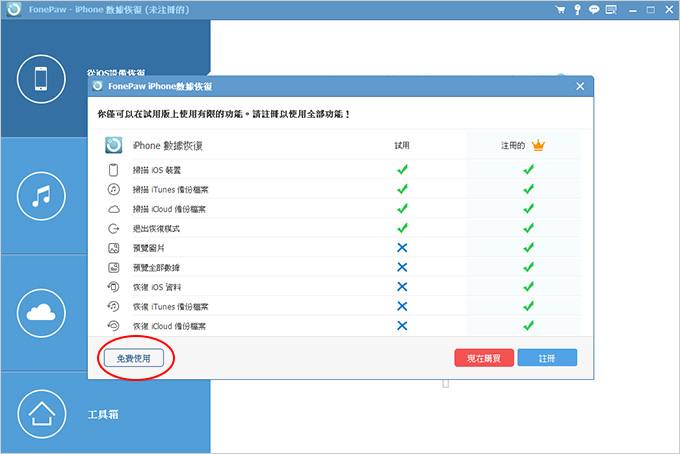
Task: Click the 掃描 iCloud 備份檔案 row text
Action: coord(169,209)
